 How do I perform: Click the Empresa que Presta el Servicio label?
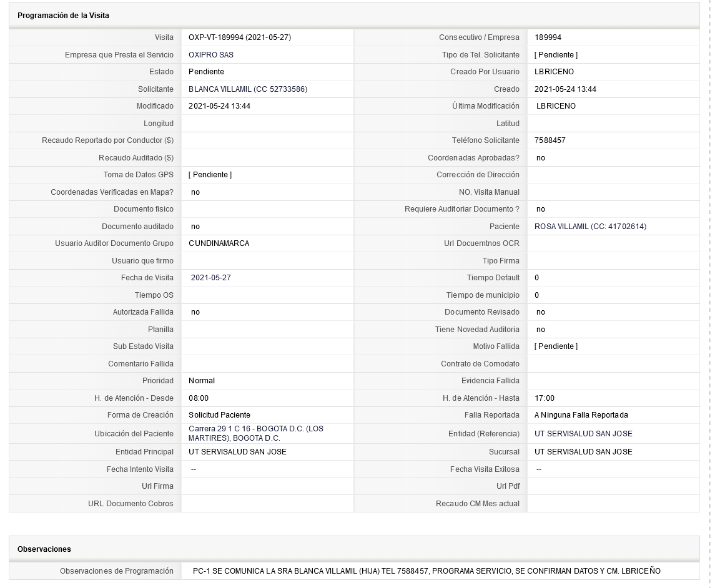[119, 54]
